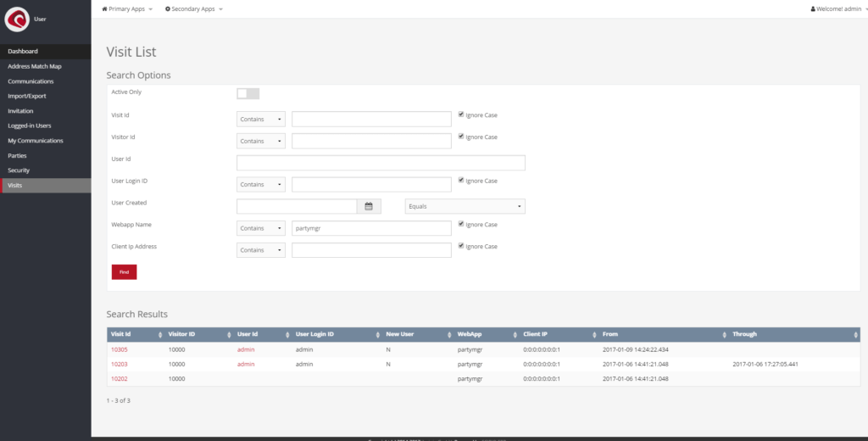Uncheck Ignore Case for Webapp Name
The width and height of the screenshot is (868, 441).
tap(461, 224)
